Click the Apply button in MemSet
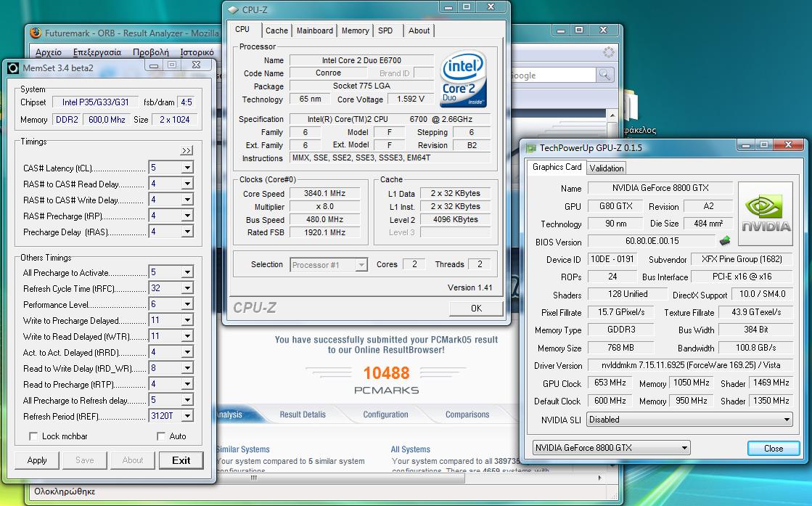 (37, 460)
